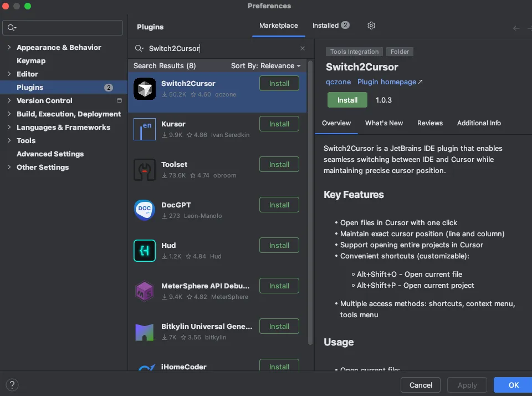Viewport: 532px width, 396px height.
Task: Switch to the Installed tab
Action: [330, 26]
